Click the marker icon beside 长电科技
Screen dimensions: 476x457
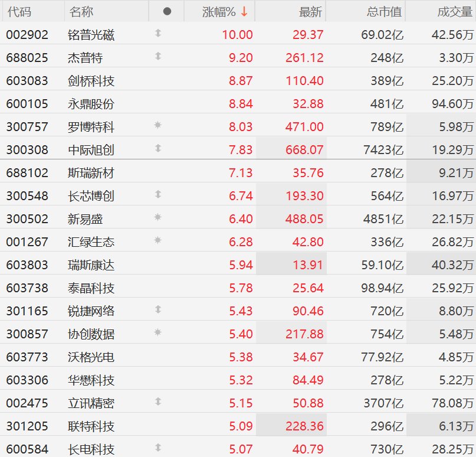coord(158,448)
